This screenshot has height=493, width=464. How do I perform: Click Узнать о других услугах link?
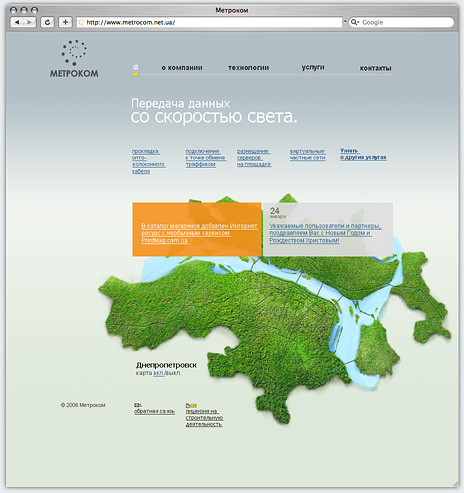click(x=363, y=154)
